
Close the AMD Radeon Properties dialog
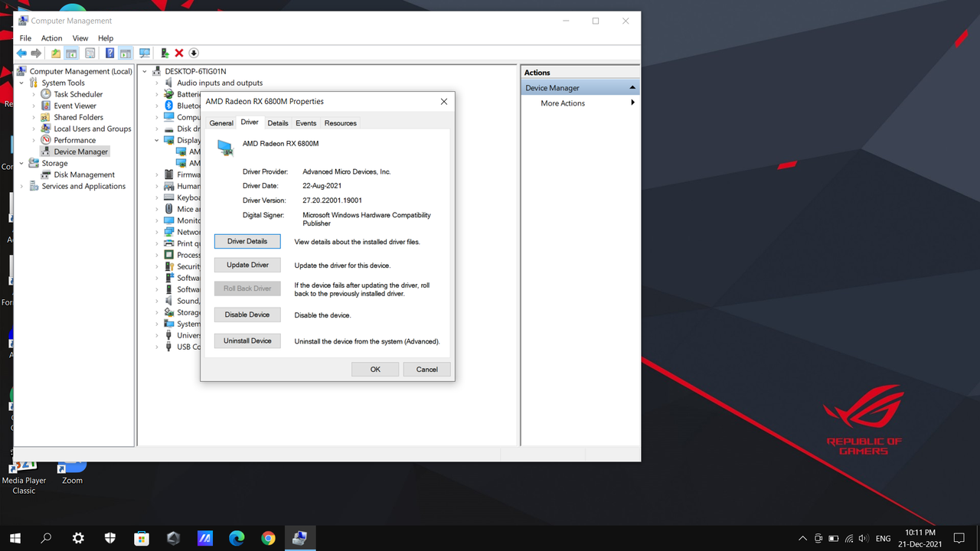pos(444,101)
